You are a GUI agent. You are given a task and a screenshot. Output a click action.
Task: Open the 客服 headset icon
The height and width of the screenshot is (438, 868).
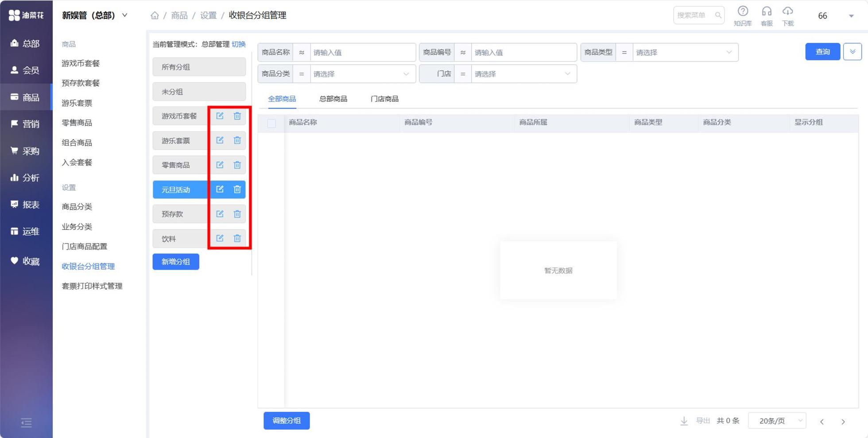point(767,11)
